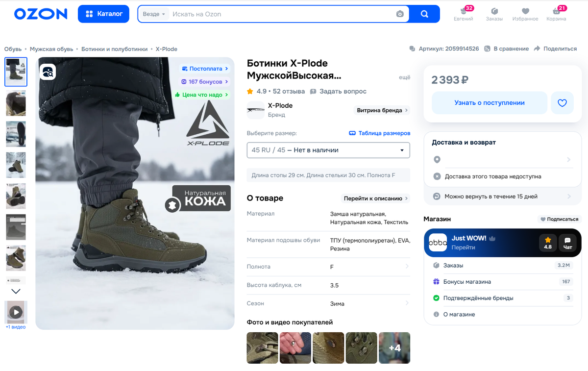The image size is (588, 371).
Task: Search by photo camera icon
Action: (400, 14)
